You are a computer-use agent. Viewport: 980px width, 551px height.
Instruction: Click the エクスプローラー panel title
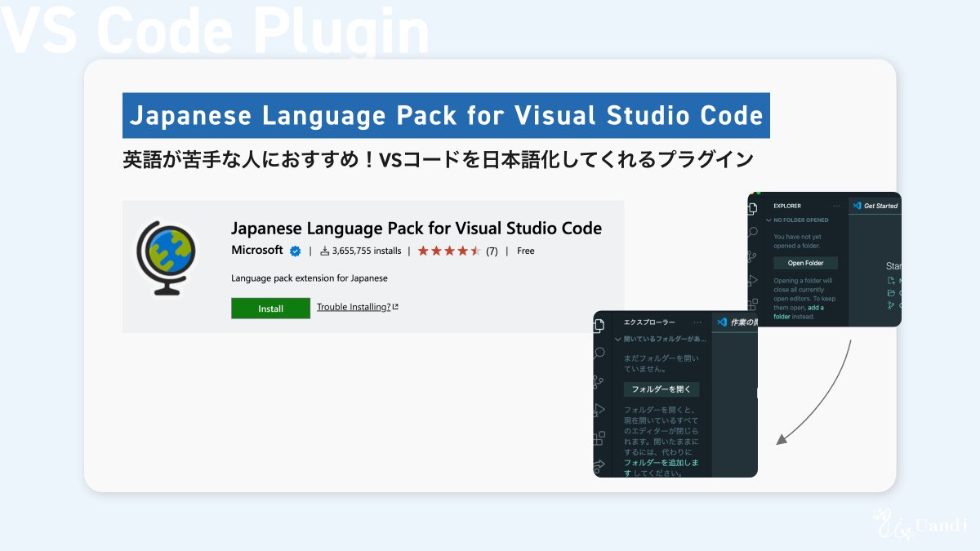[648, 322]
